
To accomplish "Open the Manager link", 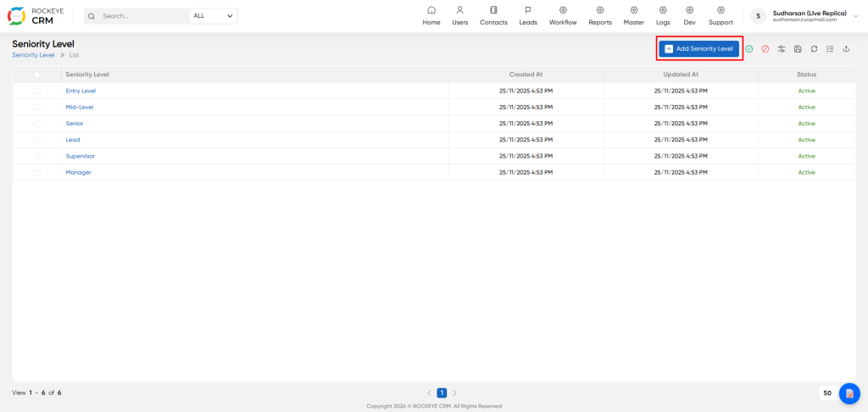I will pyautogui.click(x=79, y=173).
